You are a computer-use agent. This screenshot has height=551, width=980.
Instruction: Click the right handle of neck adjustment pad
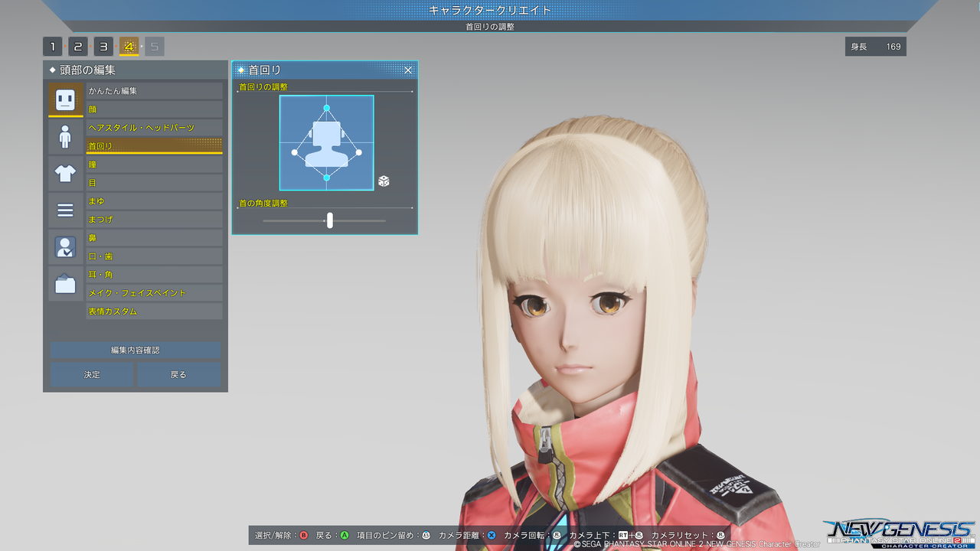pyautogui.click(x=359, y=152)
